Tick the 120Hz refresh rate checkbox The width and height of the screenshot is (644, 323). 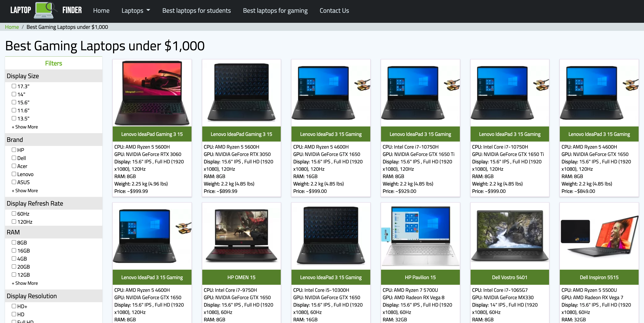(x=14, y=222)
